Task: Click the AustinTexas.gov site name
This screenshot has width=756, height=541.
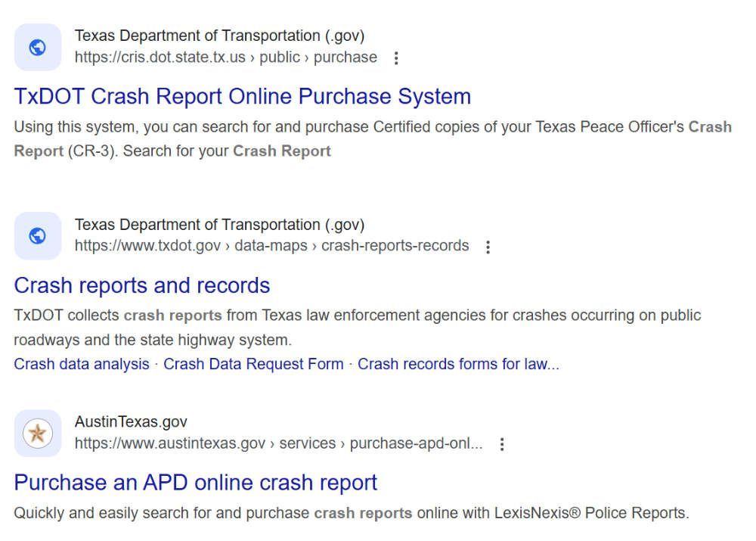Action: pos(131,421)
